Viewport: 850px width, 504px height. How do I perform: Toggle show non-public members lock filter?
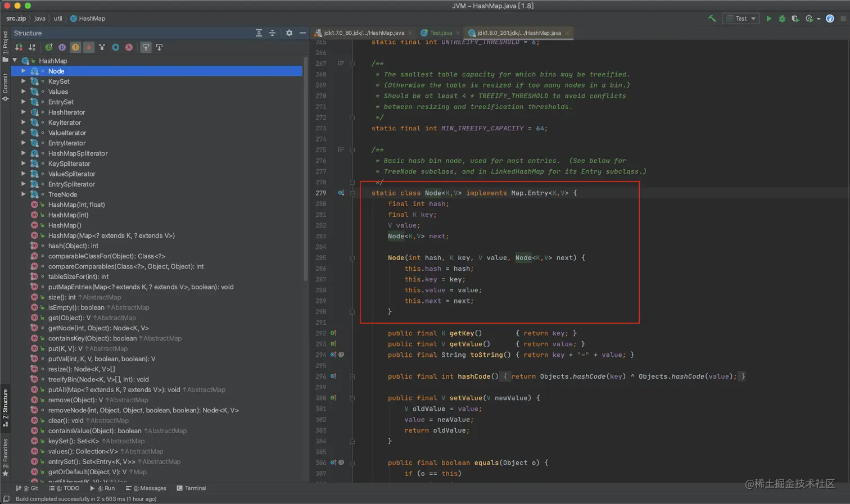coord(89,47)
